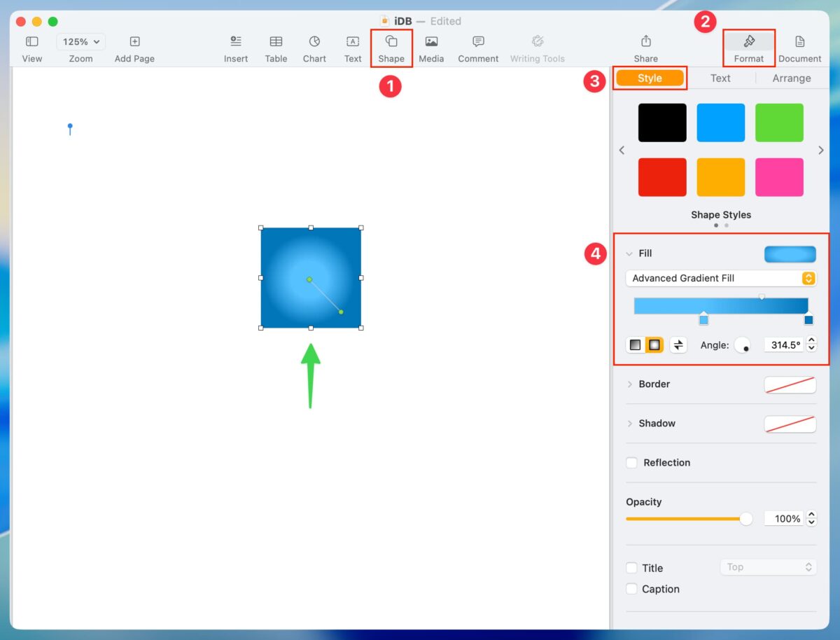This screenshot has height=640, width=840.
Task: Enable the Reflection checkbox
Action: coord(631,463)
